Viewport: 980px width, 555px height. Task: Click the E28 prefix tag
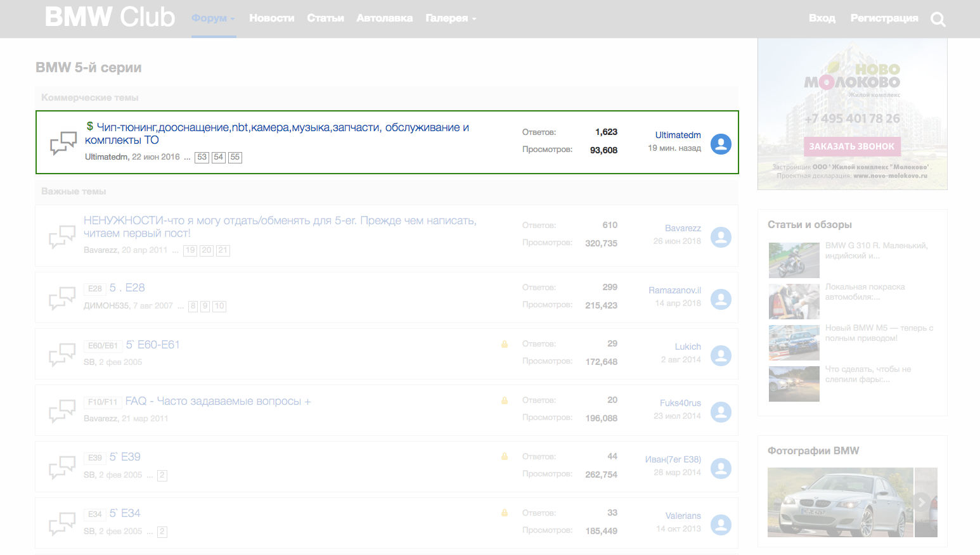click(95, 289)
